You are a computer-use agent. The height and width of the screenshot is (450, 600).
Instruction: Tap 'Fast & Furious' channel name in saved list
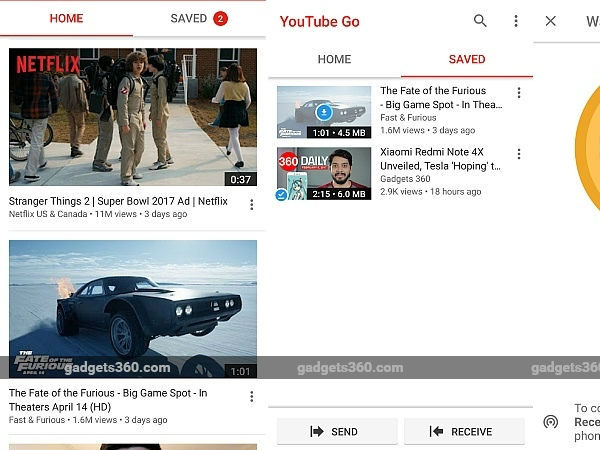coord(408,117)
